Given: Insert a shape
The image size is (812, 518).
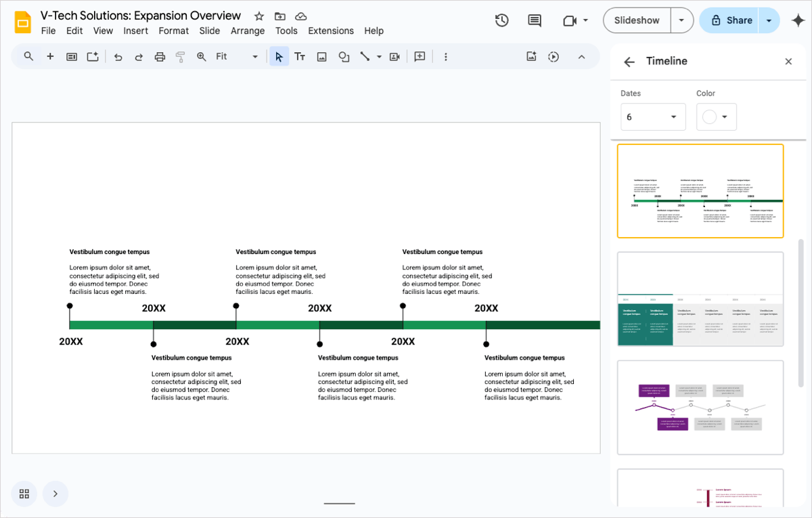Looking at the screenshot, I should click(344, 57).
